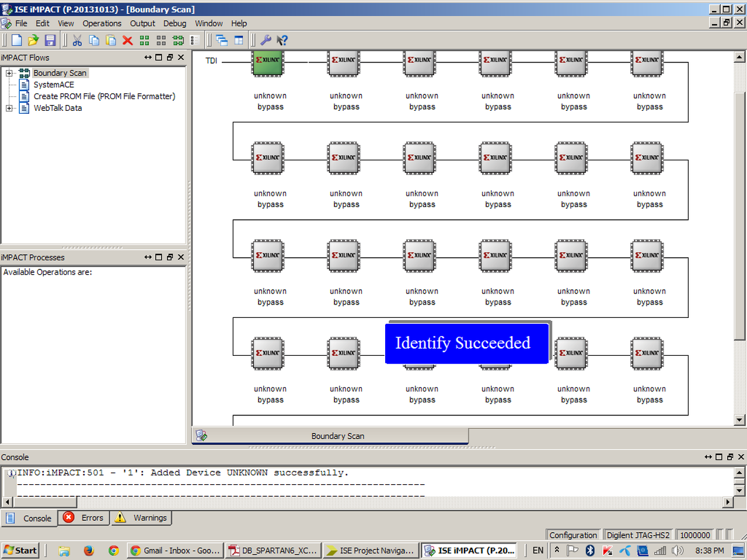Click the gray four-squares toolbar icon

coord(162,40)
